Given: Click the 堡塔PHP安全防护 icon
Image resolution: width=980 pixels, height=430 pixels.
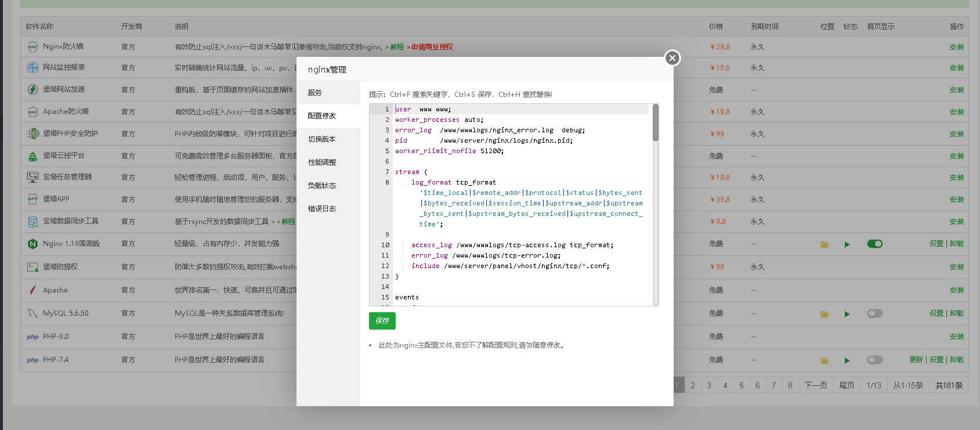Looking at the screenshot, I should 32,134.
